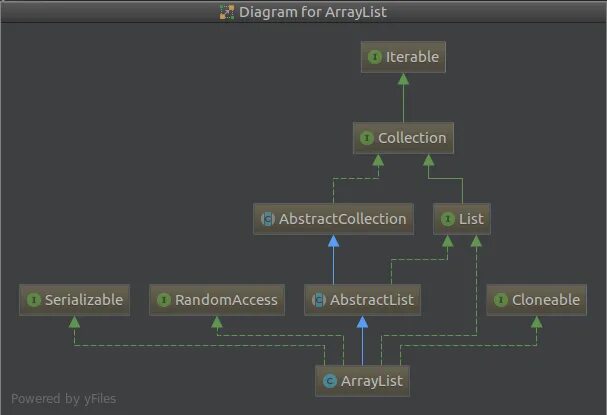Click the interface icon on the RandomAccess node
This screenshot has width=607, height=415.
tap(164, 300)
